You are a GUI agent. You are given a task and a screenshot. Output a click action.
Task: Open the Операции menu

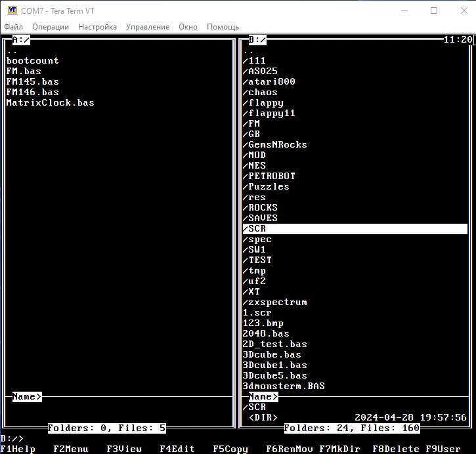(x=51, y=27)
